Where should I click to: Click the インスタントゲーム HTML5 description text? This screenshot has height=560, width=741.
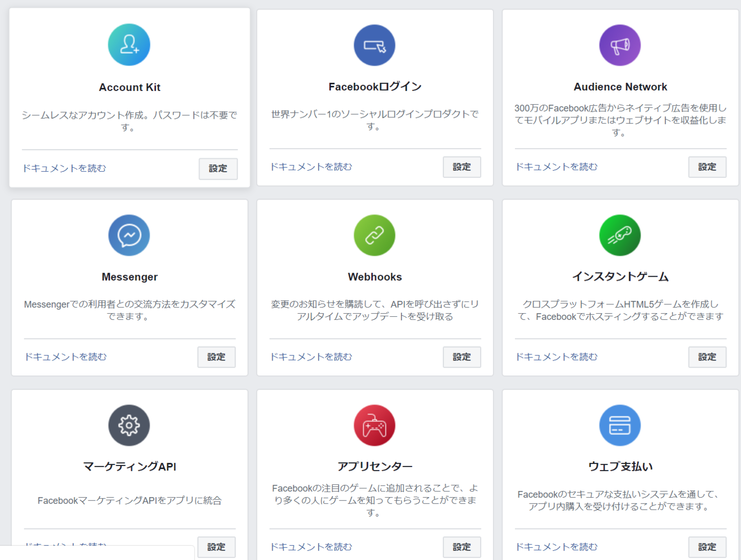(x=621, y=310)
